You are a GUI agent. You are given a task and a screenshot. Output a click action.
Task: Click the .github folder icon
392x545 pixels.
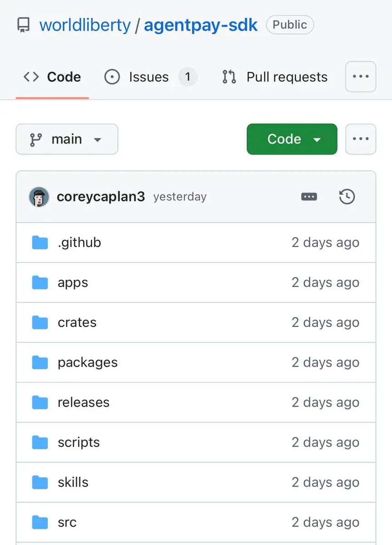click(x=40, y=243)
